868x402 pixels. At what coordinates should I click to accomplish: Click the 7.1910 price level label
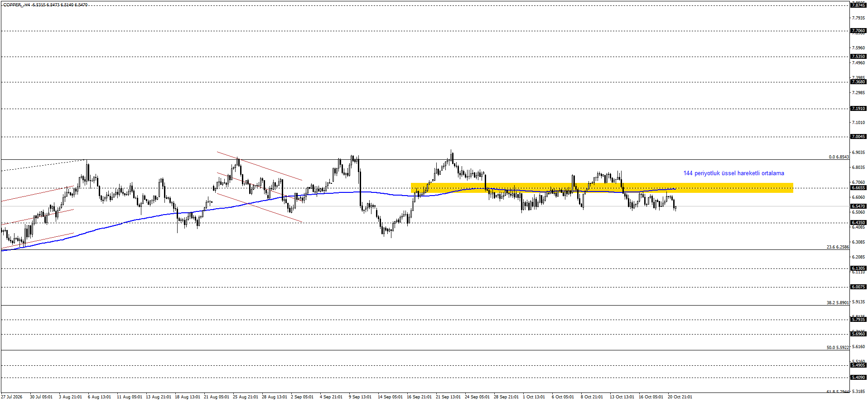pyautogui.click(x=858, y=109)
